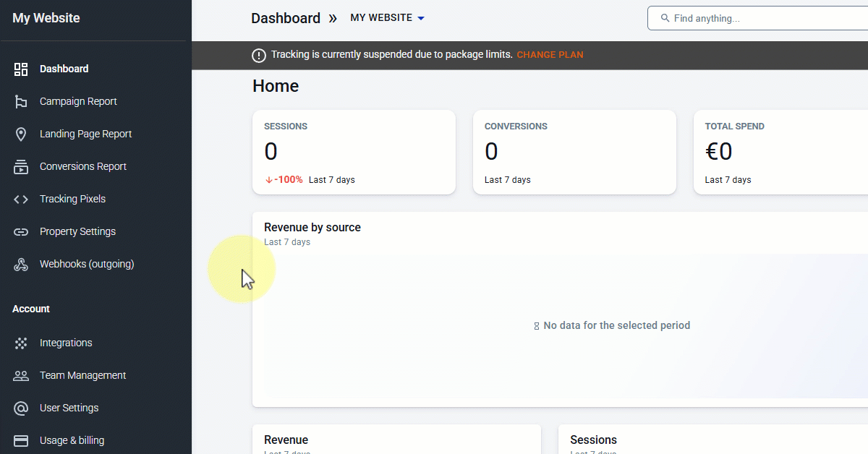
Task: Click the Dashboard grid icon in sidebar
Action: (21, 69)
